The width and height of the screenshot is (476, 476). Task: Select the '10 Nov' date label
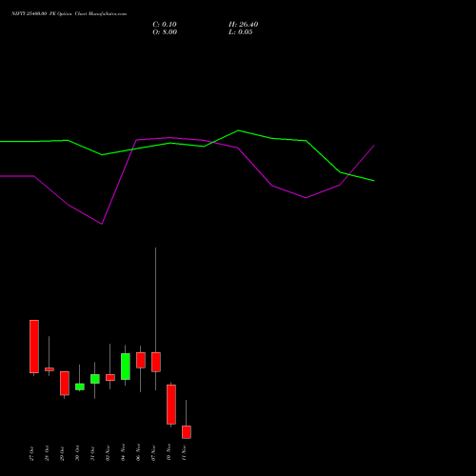point(169,452)
